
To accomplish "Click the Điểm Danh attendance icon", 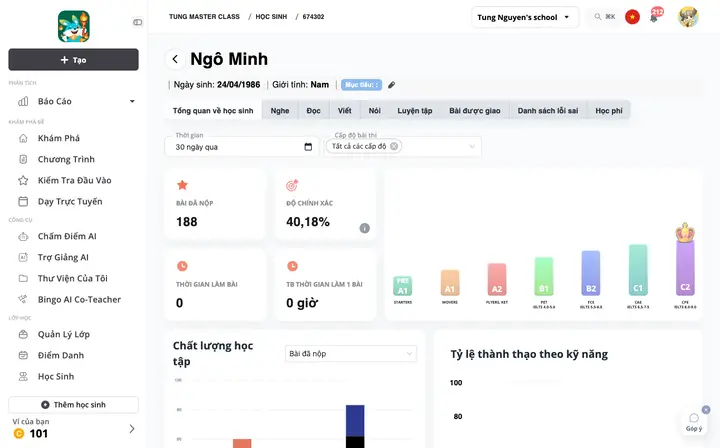I will (23, 355).
